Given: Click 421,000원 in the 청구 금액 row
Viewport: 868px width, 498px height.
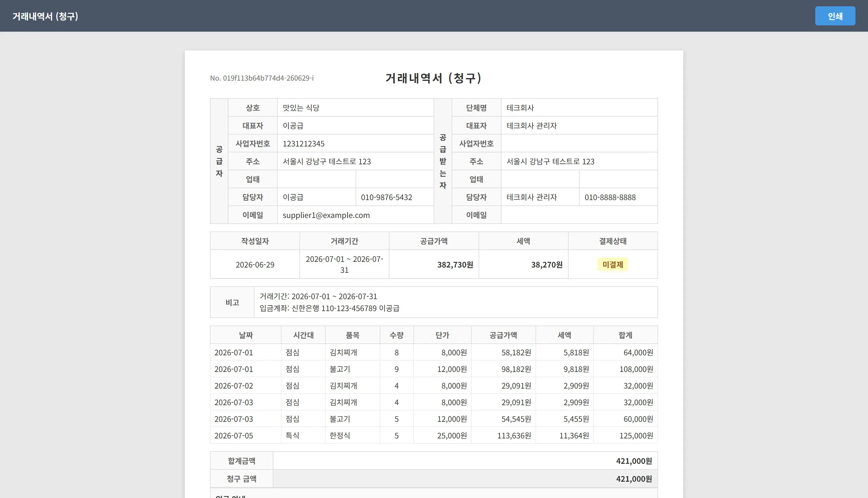Looking at the screenshot, I should tap(634, 479).
